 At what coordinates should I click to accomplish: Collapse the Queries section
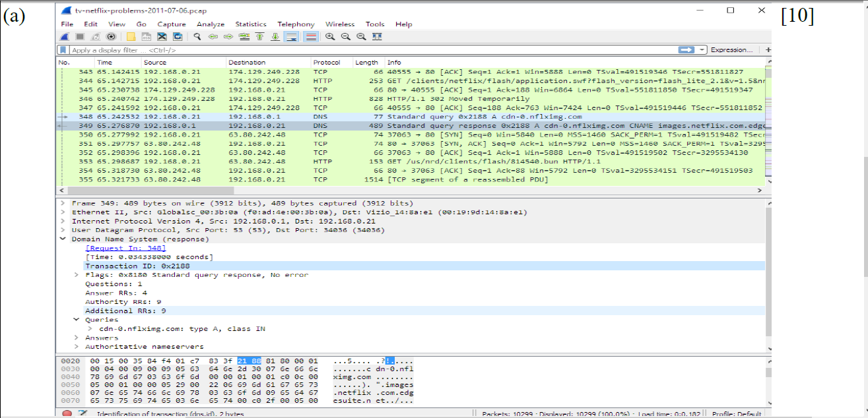pyautogui.click(x=77, y=320)
